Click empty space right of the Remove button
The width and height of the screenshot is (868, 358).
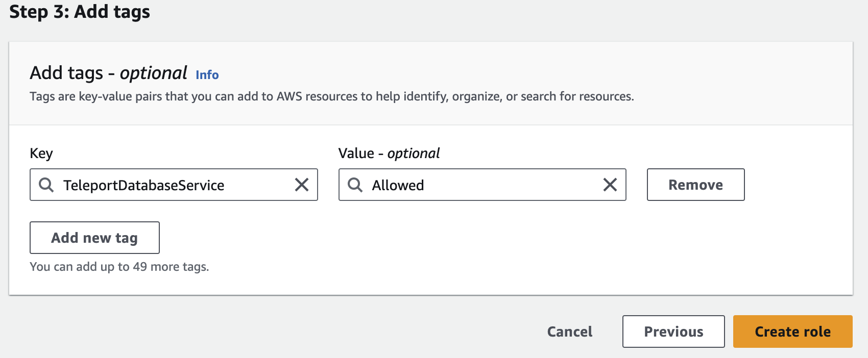pos(797,185)
